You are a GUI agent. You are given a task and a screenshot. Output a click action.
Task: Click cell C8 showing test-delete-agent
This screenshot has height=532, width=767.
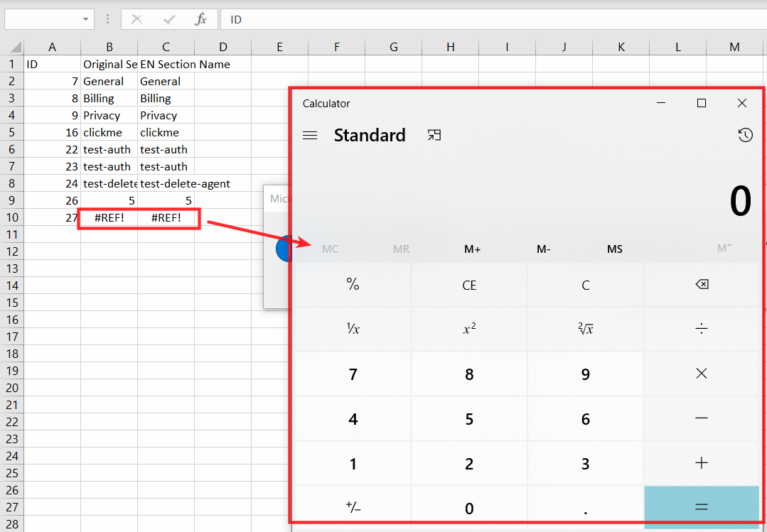pyautogui.click(x=166, y=184)
